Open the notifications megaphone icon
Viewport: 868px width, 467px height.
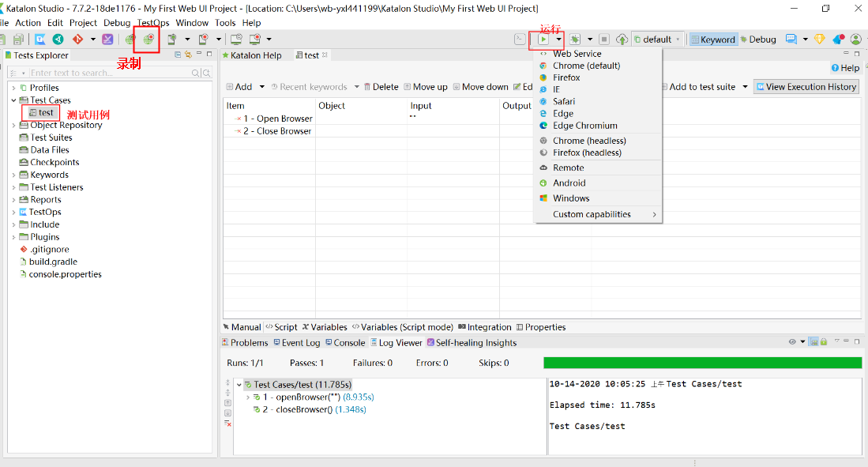[x=838, y=40]
